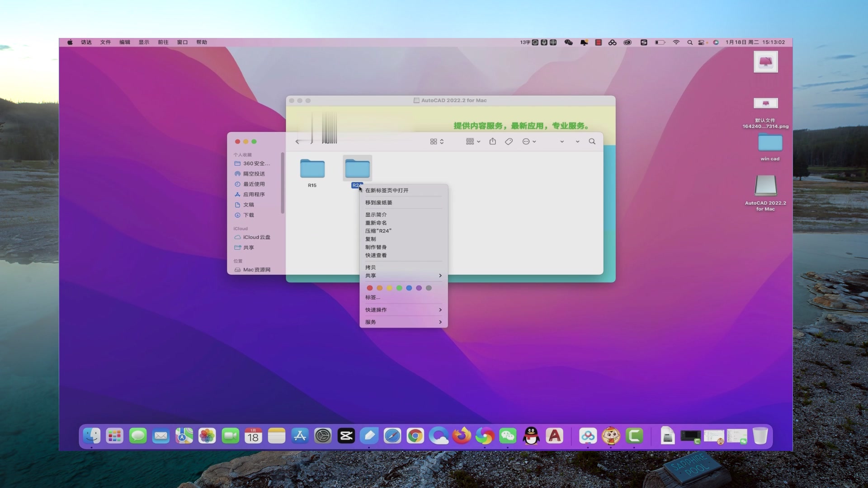This screenshot has width=868, height=488.
Task: Apply the blue tag color
Action: (x=409, y=288)
